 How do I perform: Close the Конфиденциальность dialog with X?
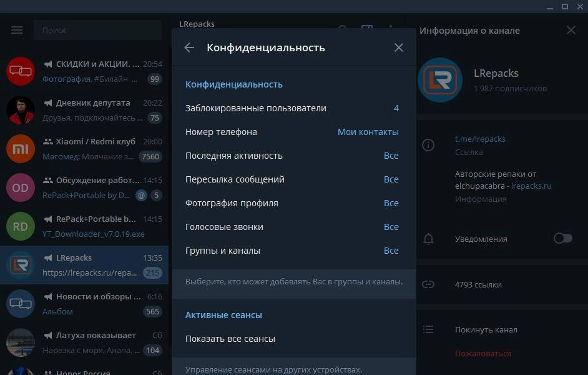399,47
